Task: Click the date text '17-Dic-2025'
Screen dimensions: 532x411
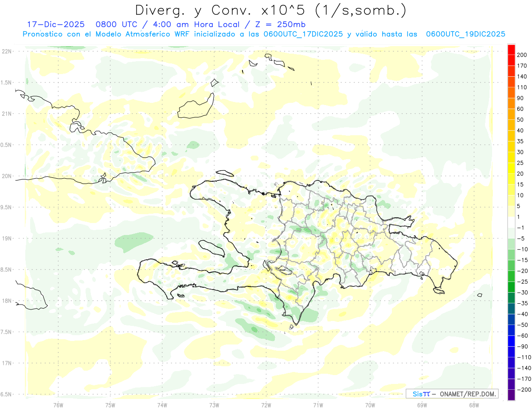Action: 55,24
